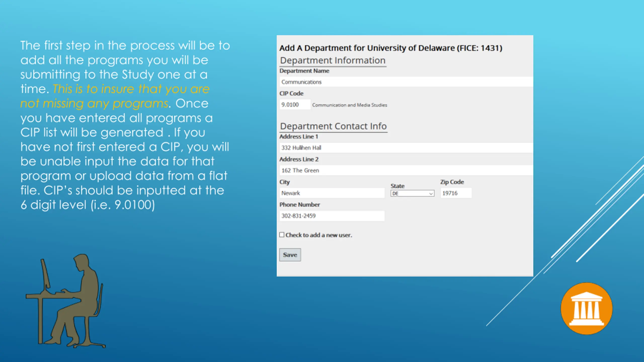This screenshot has width=644, height=362.
Task: Click the orange institution building icon
Action: (586, 309)
